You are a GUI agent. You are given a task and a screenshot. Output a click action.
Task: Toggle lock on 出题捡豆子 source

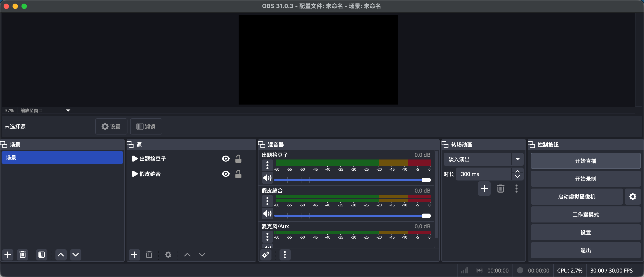coord(238,159)
